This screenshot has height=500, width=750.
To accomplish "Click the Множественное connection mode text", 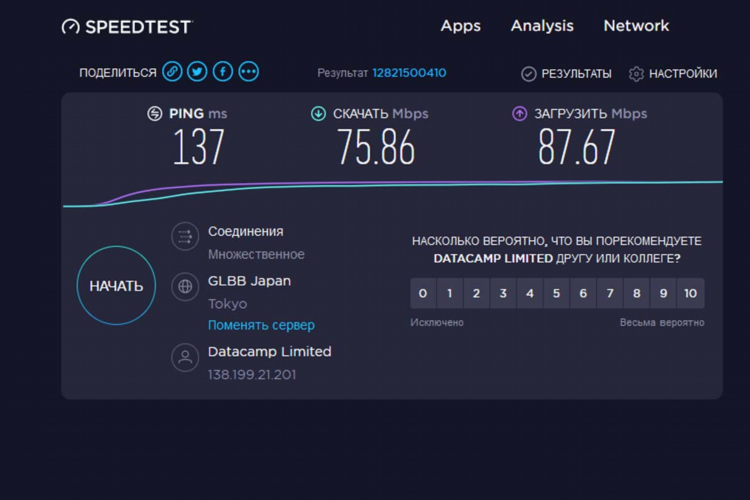I will point(256,255).
